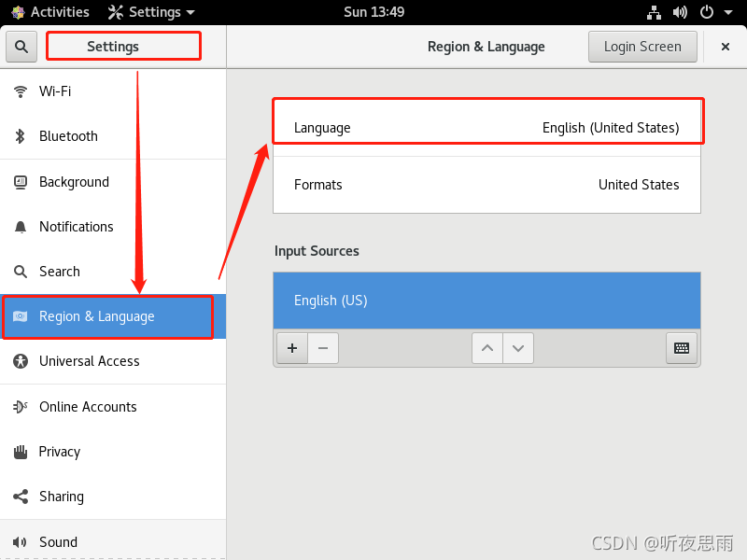Open the Language row, English (United States)

[486, 128]
